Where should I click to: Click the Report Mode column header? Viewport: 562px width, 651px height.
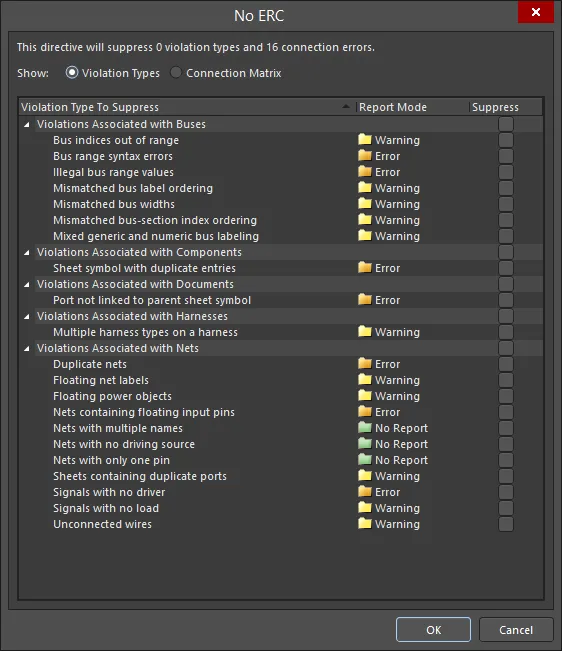pos(413,107)
